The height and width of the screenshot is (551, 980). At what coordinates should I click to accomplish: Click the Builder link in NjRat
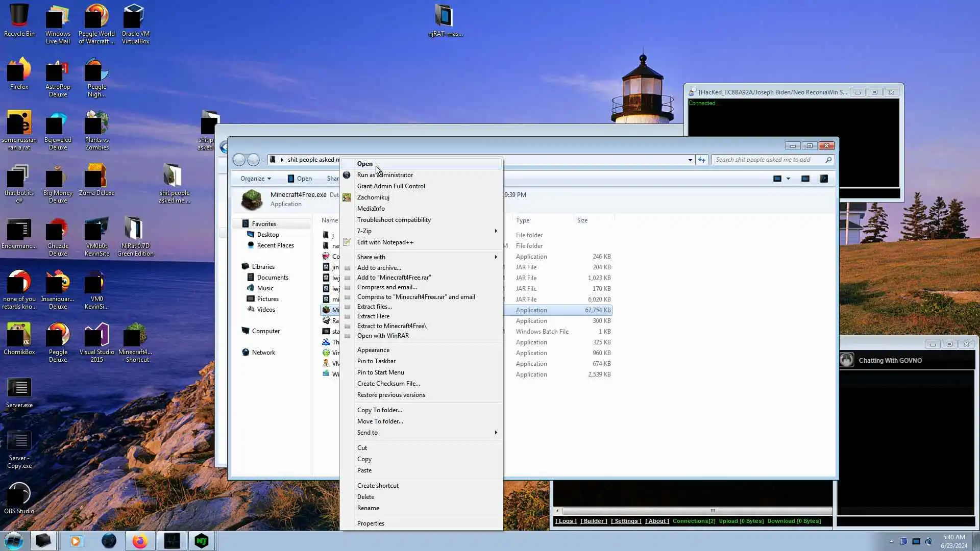(x=594, y=521)
